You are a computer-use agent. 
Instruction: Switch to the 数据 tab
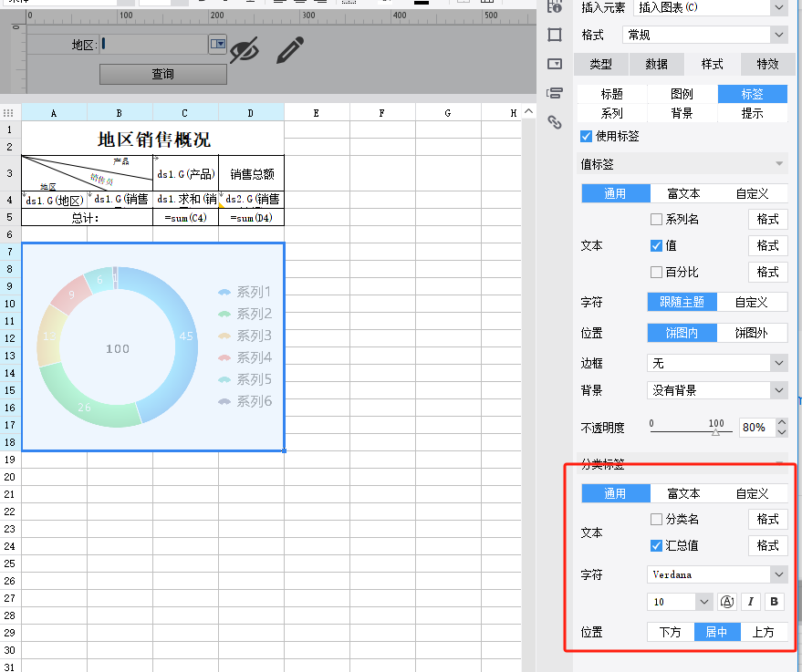pos(656,64)
